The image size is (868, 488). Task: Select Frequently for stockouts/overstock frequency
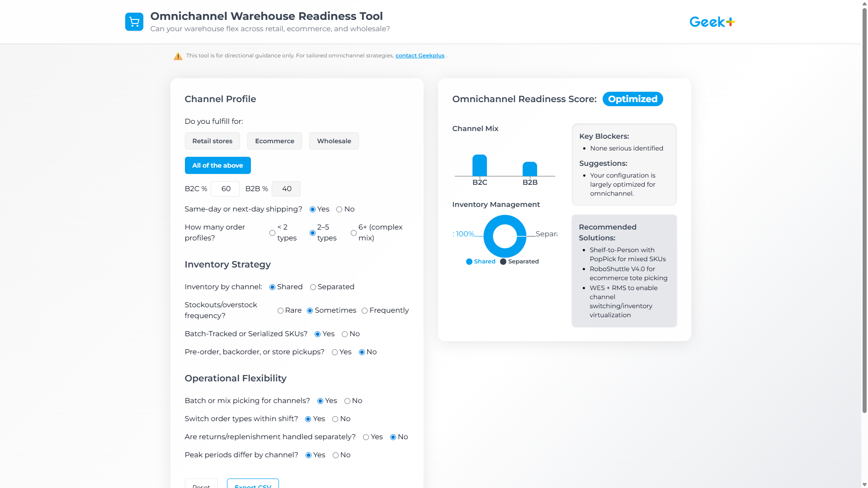365,310
